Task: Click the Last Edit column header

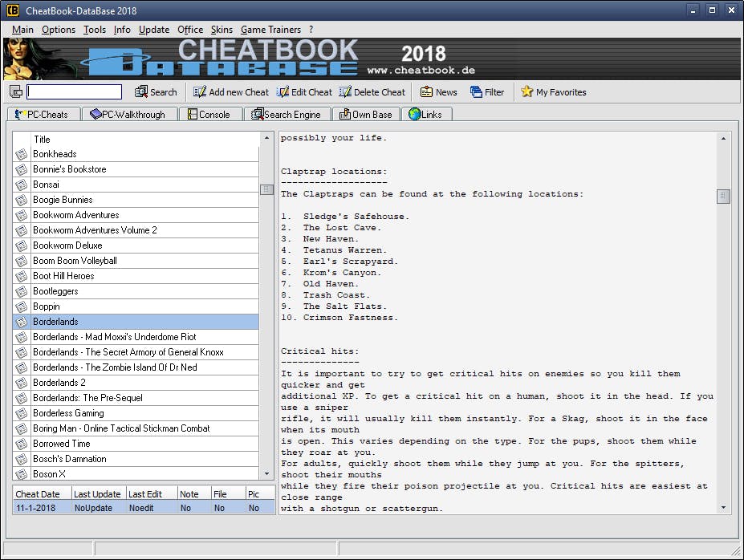Action: [152, 494]
